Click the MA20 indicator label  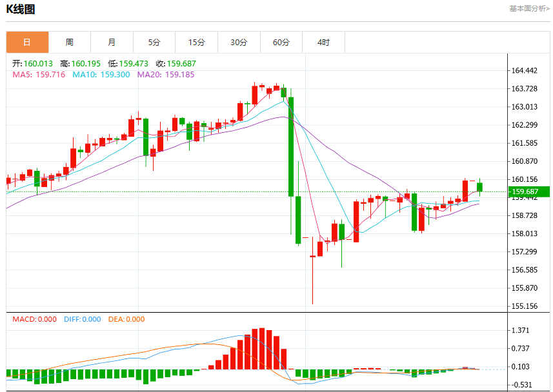[166, 74]
